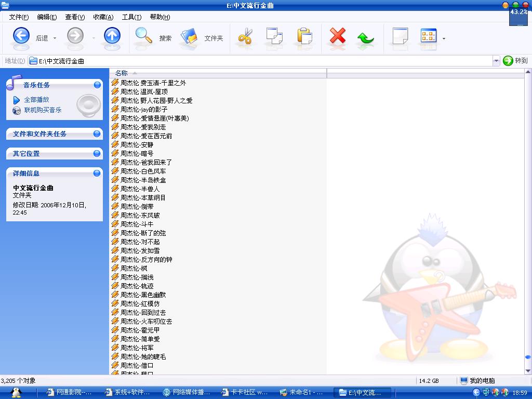Click the shop for music online disc icon
Viewport: 532px width, 399px height.
click(16, 111)
